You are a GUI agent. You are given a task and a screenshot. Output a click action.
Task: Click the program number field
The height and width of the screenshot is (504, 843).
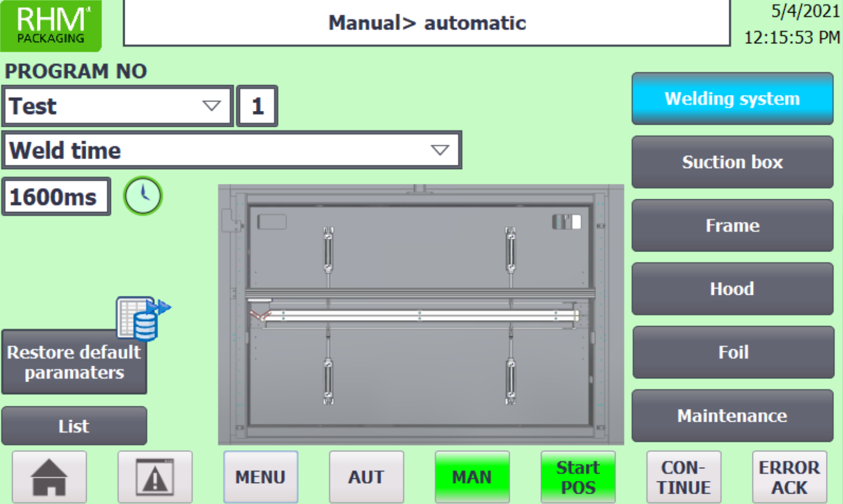(x=257, y=106)
